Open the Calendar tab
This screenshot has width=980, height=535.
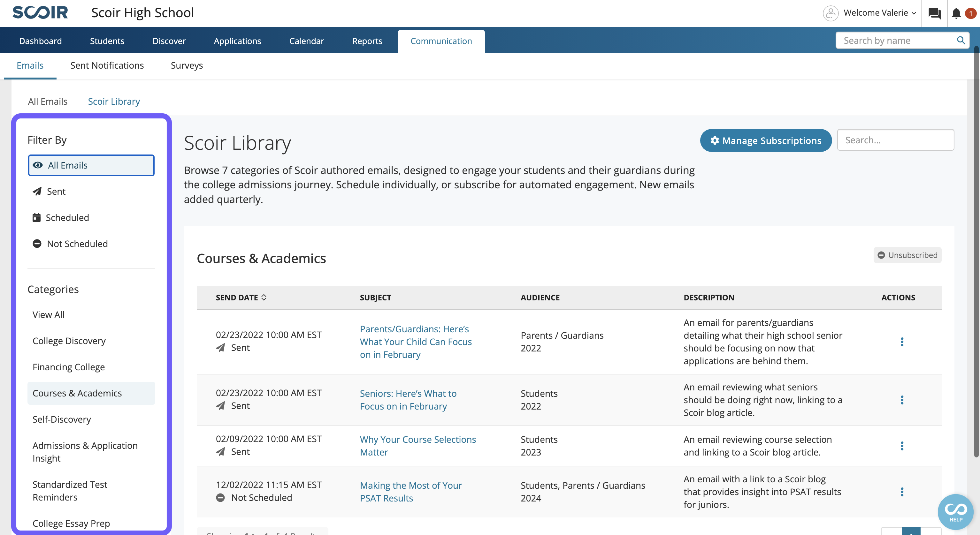click(x=307, y=41)
